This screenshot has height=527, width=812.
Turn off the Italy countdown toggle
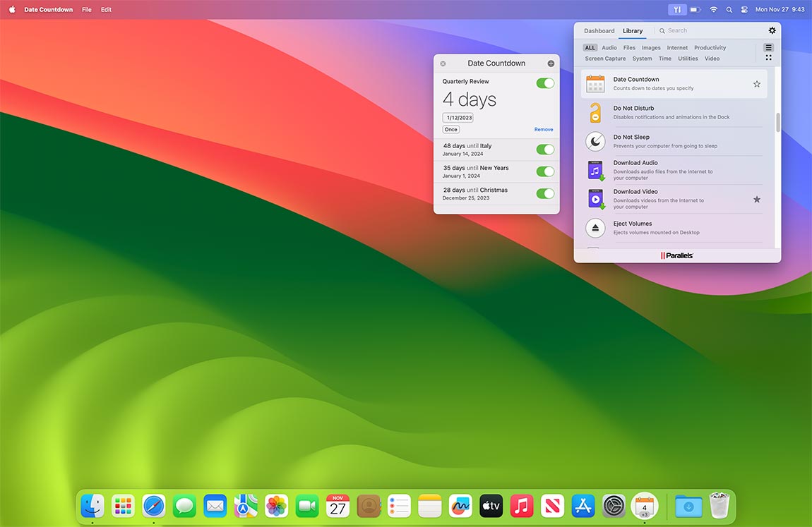point(544,150)
